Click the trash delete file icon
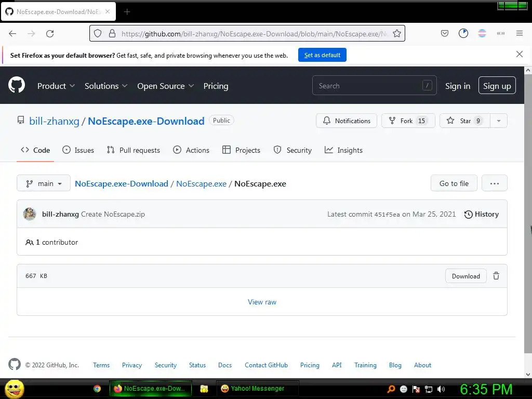The width and height of the screenshot is (532, 399). [x=496, y=276]
